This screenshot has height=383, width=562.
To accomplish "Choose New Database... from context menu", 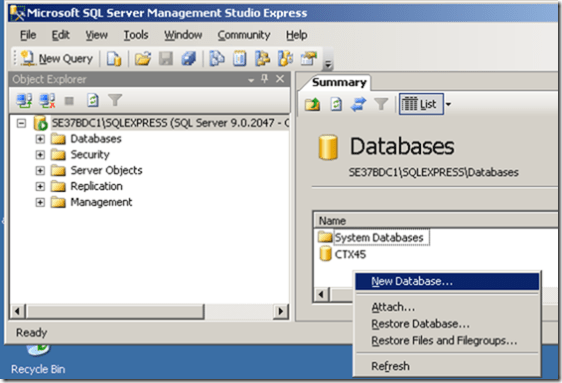I will 447,282.
